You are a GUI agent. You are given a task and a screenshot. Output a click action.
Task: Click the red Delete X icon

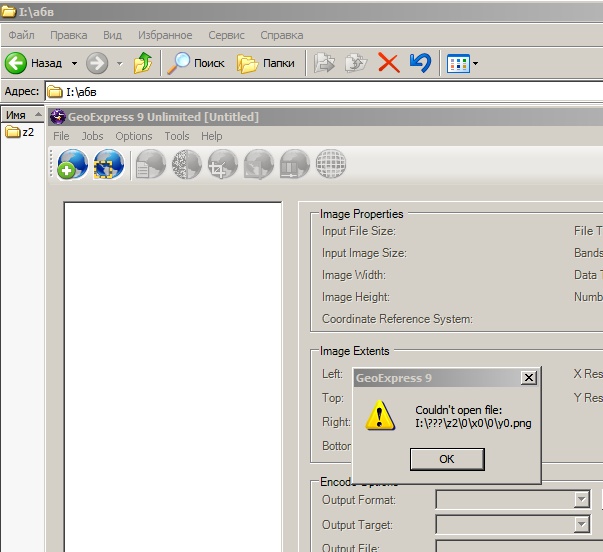389,63
